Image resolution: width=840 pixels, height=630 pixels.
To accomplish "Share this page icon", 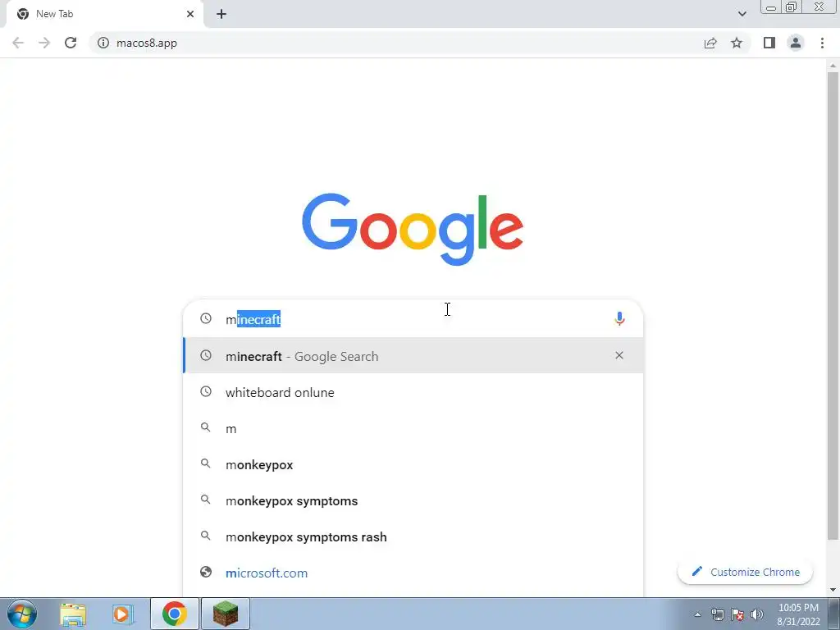I will coord(710,43).
